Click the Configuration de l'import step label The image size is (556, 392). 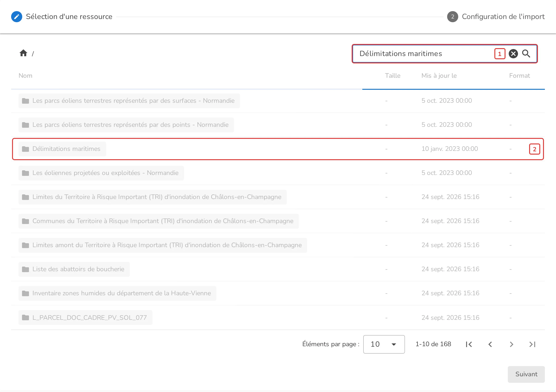(x=503, y=17)
